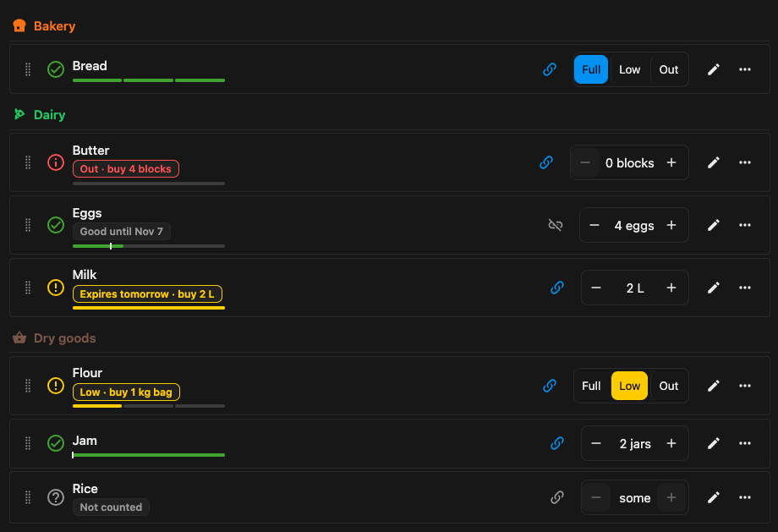Mark Bread as Out
778x532 pixels.
(668, 69)
